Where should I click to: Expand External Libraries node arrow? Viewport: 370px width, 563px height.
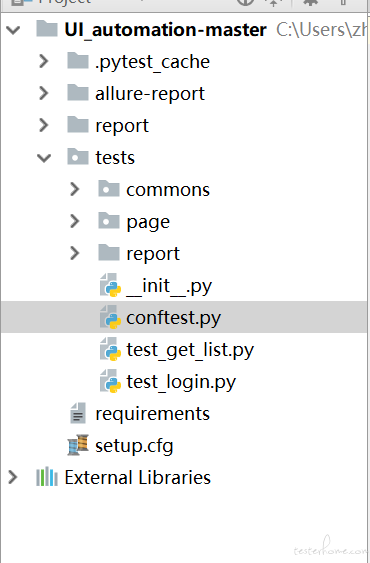pyautogui.click(x=13, y=477)
